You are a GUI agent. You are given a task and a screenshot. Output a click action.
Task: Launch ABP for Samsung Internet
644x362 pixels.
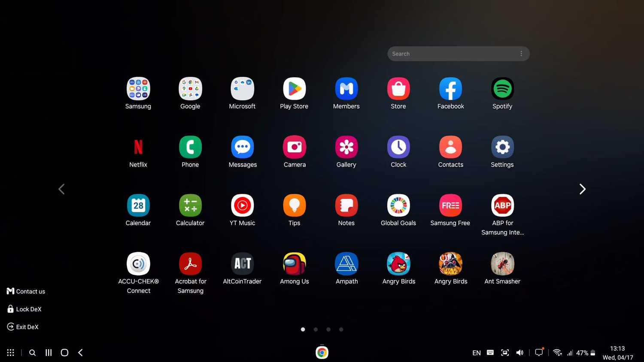tap(502, 205)
